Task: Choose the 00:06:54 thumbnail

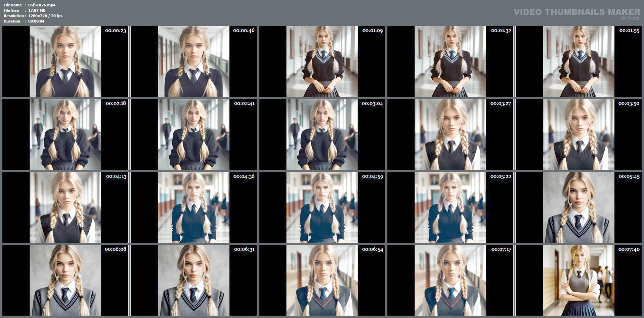Action: point(322,280)
